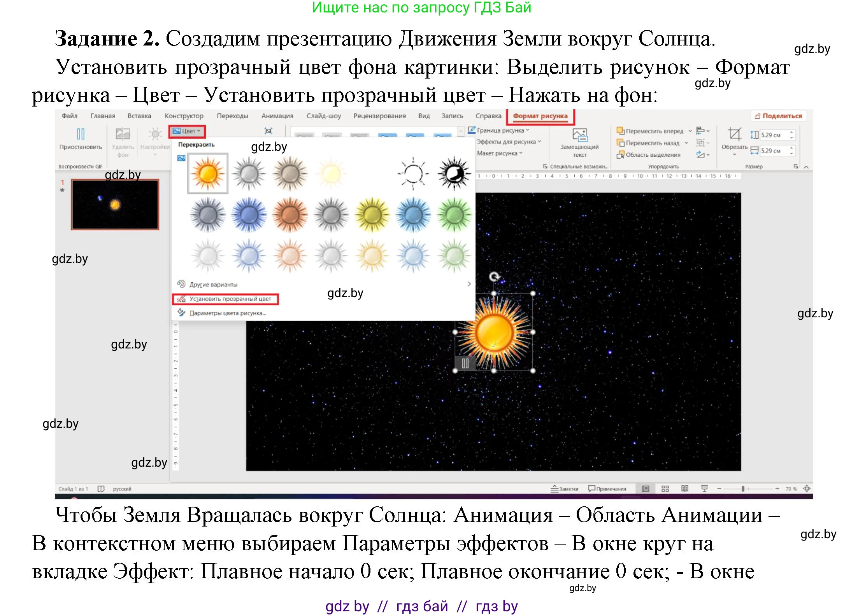The image size is (844, 616).
Task: Switch to the Анимация tab
Action: point(277,115)
